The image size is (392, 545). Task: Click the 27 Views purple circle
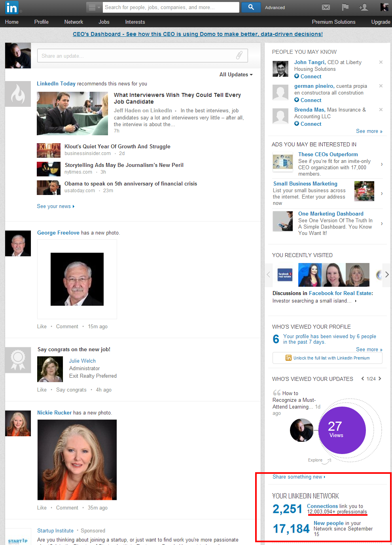click(342, 430)
